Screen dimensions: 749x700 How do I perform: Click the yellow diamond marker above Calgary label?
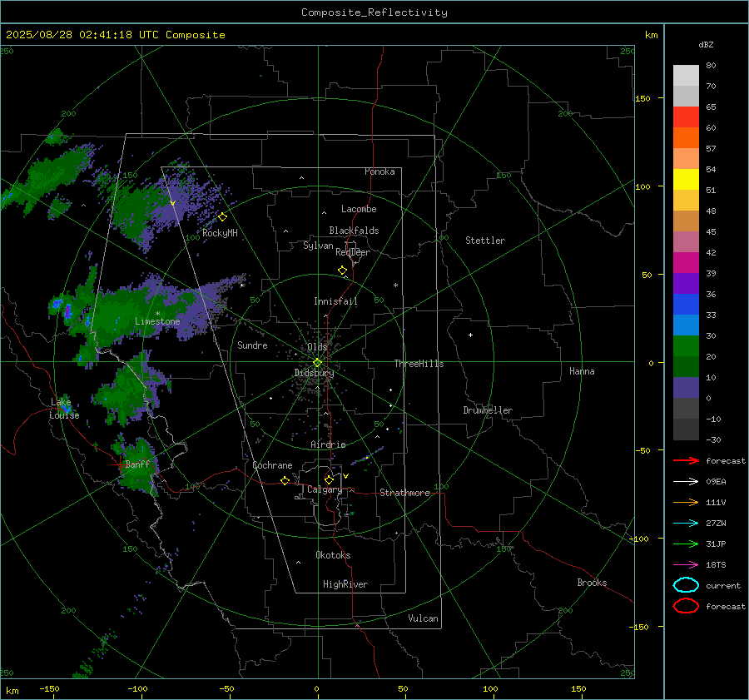tap(329, 479)
